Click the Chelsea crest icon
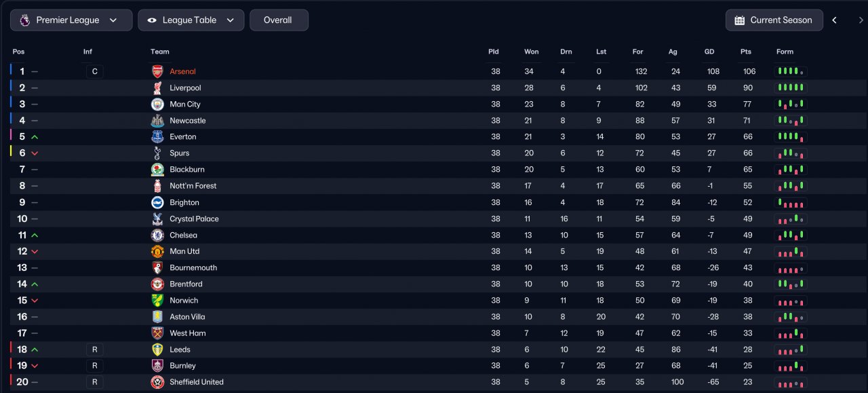This screenshot has width=868, height=393. point(157,235)
